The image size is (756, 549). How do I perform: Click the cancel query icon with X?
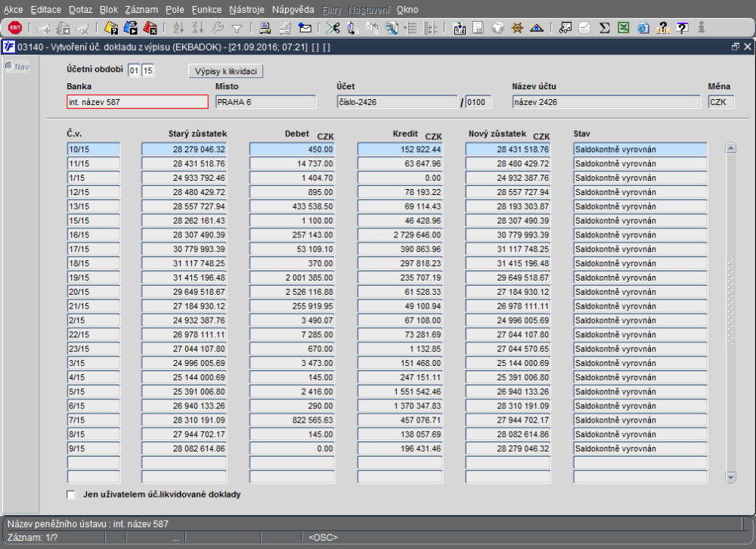[150, 28]
